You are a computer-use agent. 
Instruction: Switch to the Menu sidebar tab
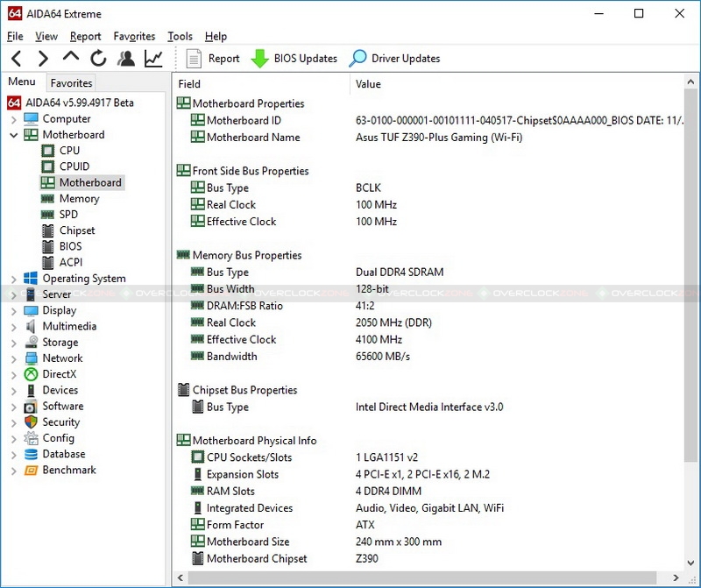click(x=21, y=81)
